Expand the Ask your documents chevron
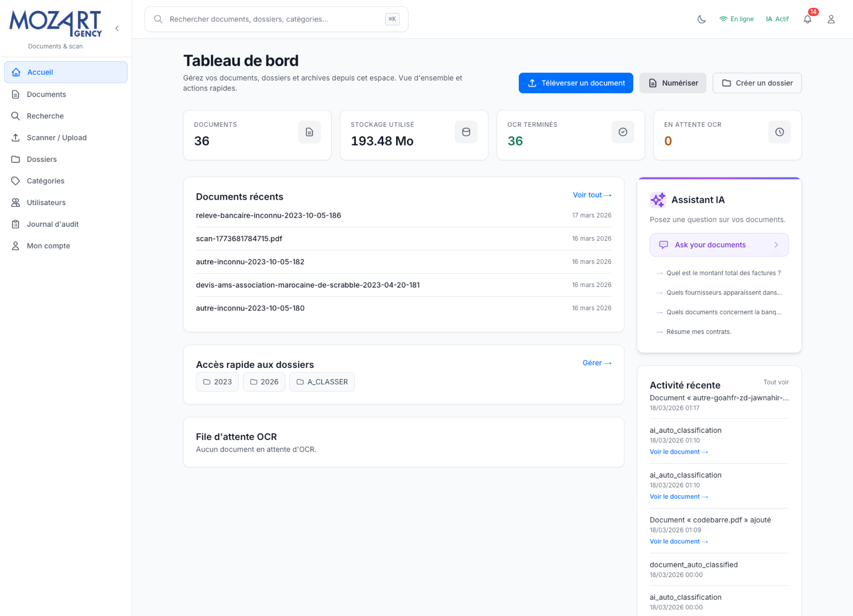The height and width of the screenshot is (616, 853). 776,245
